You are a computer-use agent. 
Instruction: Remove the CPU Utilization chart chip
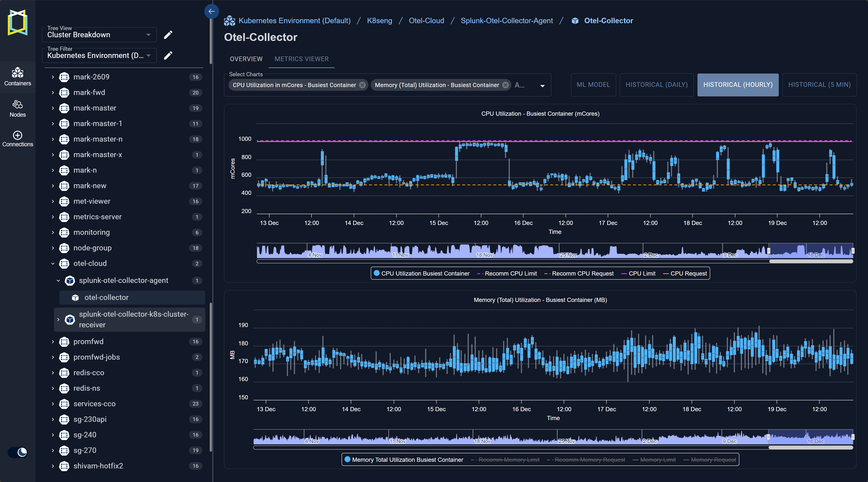click(x=362, y=85)
